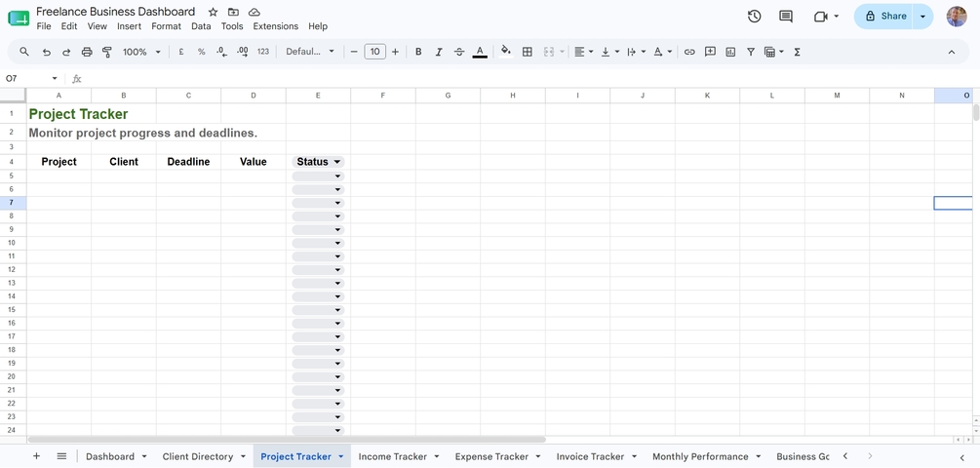Click the Insert comment icon
The height and width of the screenshot is (468, 980).
pyautogui.click(x=710, y=52)
